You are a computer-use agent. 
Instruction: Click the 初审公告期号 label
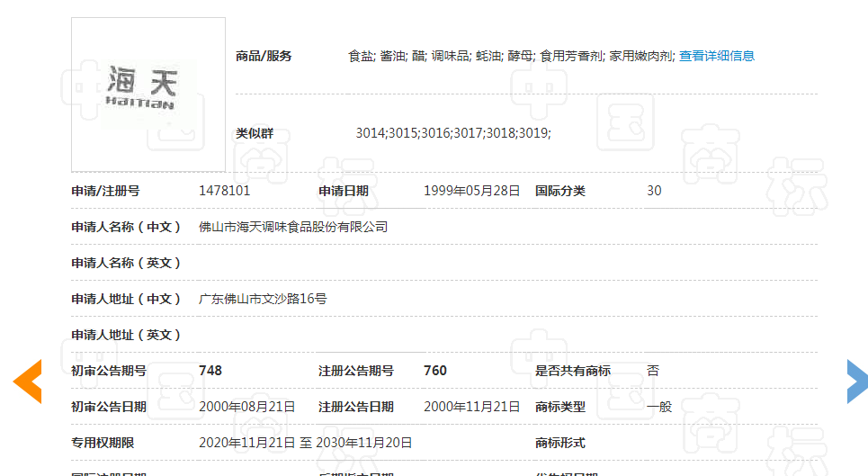tap(109, 371)
